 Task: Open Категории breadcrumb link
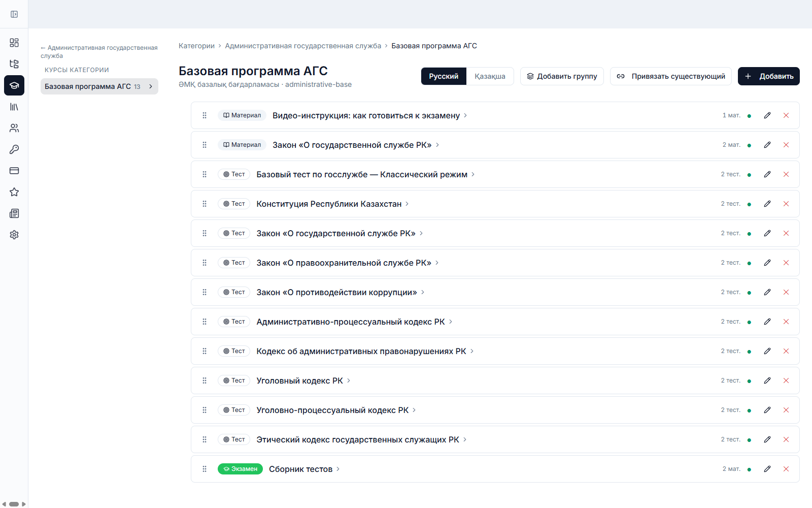[x=196, y=46]
